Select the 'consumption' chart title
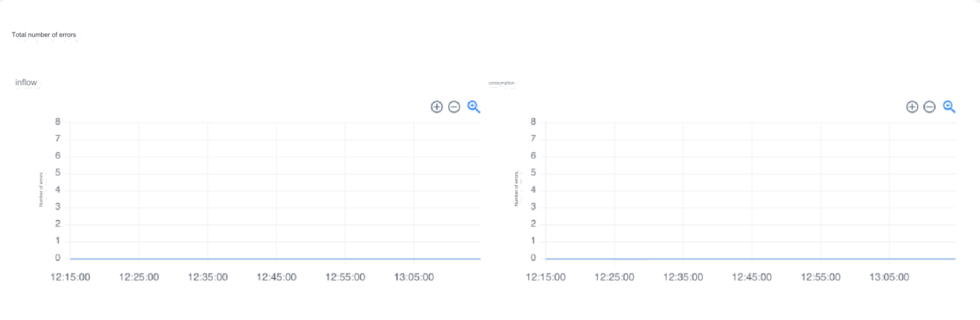This screenshot has height=320, width=980. coord(501,83)
